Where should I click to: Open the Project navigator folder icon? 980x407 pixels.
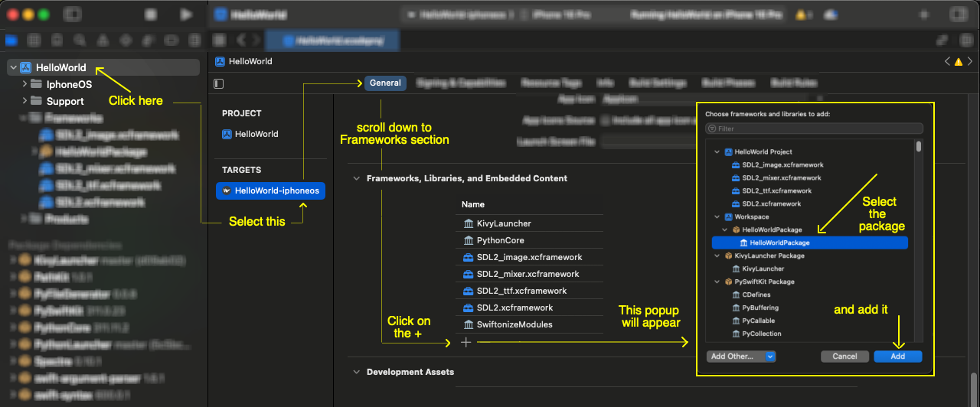pyautogui.click(x=11, y=40)
